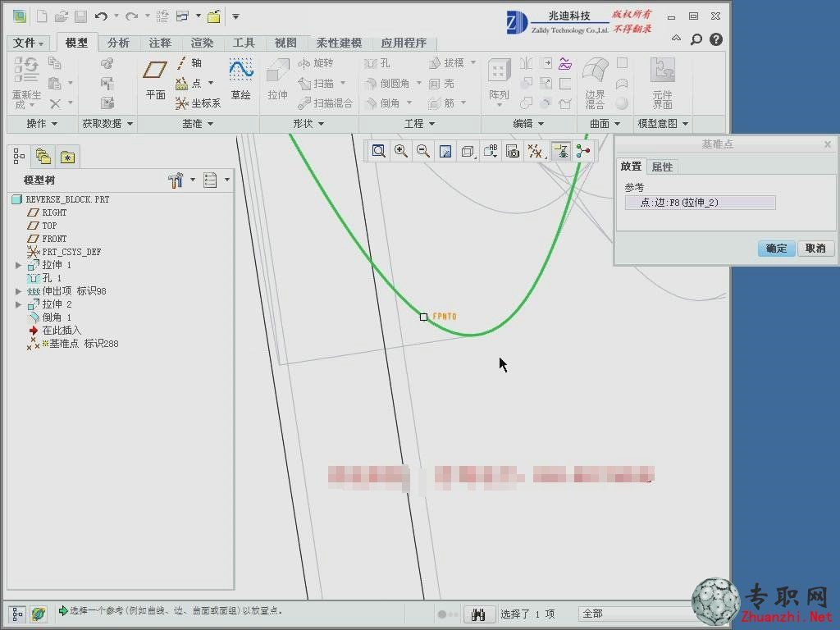This screenshot has height=630, width=840.
Task: Open the Swept Blend (扫描混合) tool
Action: pyautogui.click(x=325, y=103)
